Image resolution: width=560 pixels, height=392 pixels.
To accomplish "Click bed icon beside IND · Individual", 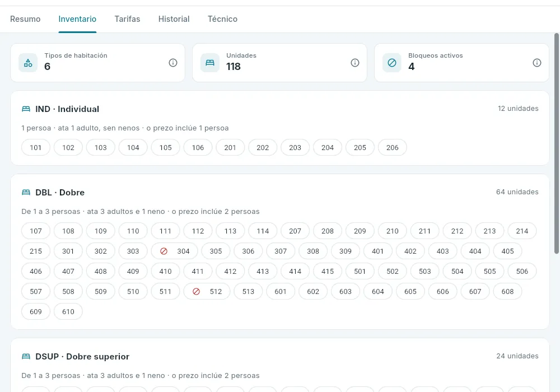I will tap(26, 109).
